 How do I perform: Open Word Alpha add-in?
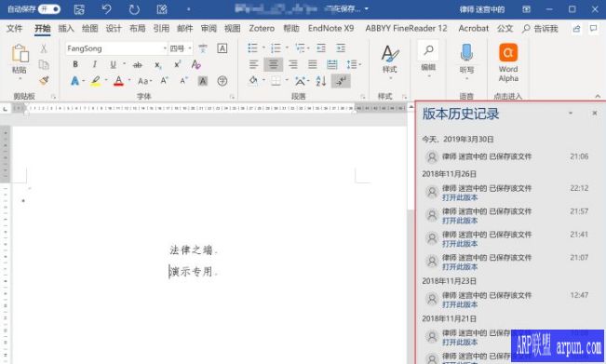pyautogui.click(x=508, y=62)
